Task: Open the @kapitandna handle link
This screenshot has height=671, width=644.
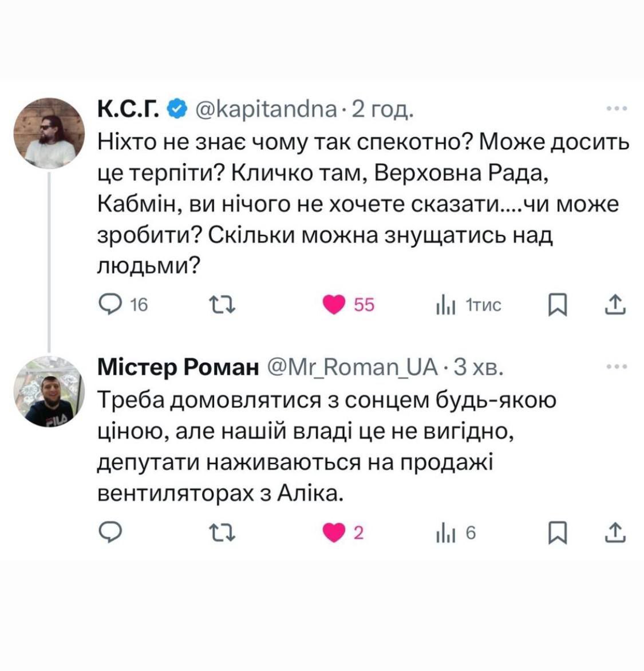Action: coord(267,108)
